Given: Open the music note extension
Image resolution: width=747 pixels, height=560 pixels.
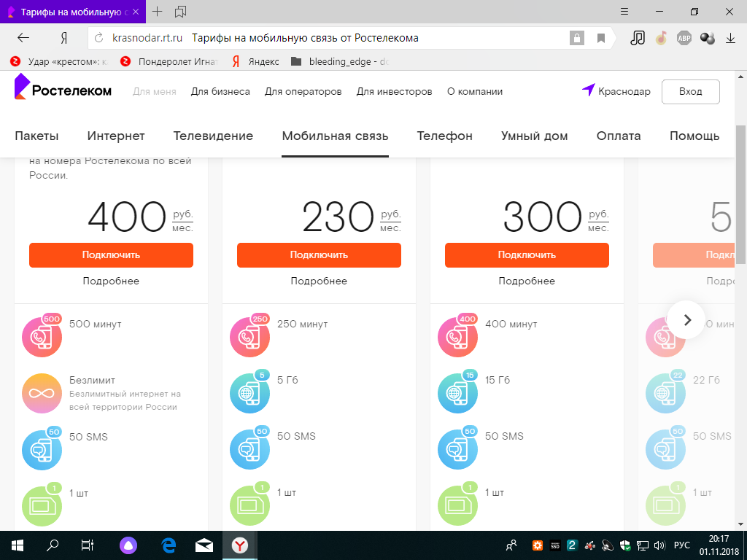Looking at the screenshot, I should (x=638, y=38).
